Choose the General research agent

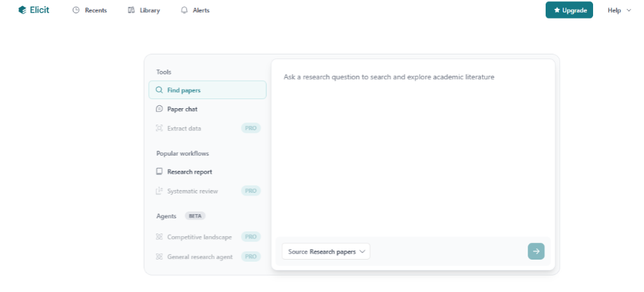click(x=200, y=257)
